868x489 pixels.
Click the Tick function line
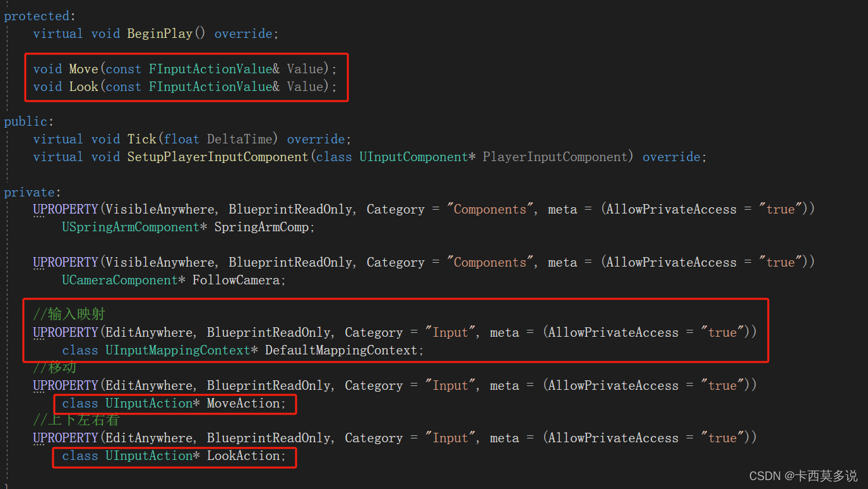(141, 138)
